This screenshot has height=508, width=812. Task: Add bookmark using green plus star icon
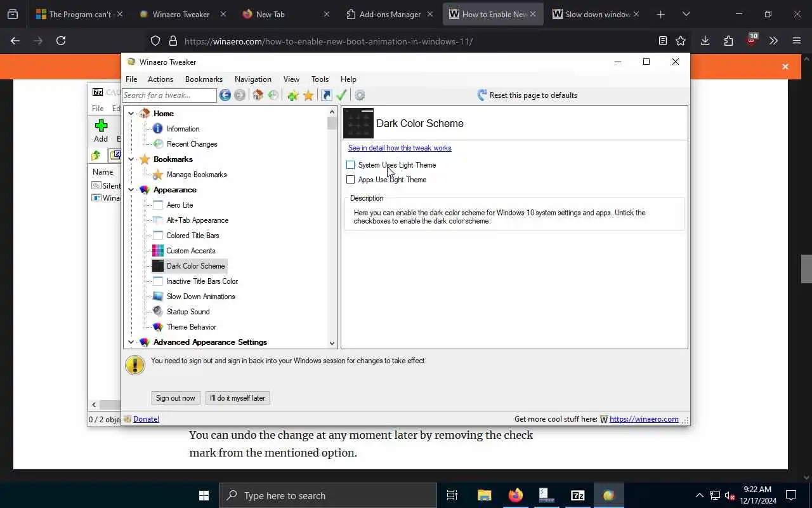(292, 95)
